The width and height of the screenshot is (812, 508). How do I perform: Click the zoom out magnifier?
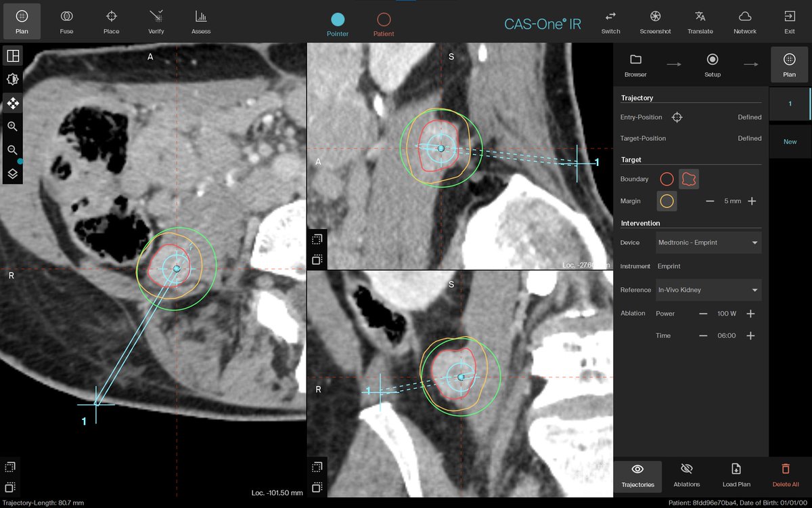pyautogui.click(x=12, y=150)
